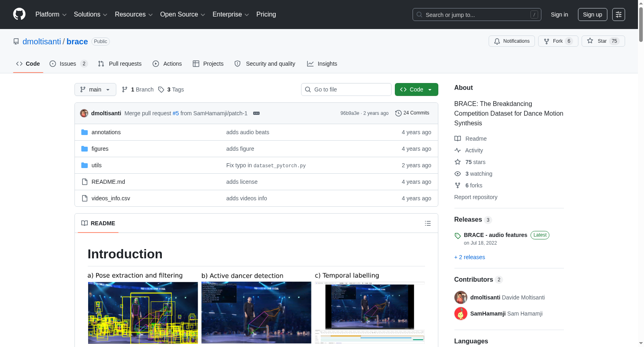The image size is (644, 347).
Task: Expand the Resources menu
Action: click(x=134, y=15)
